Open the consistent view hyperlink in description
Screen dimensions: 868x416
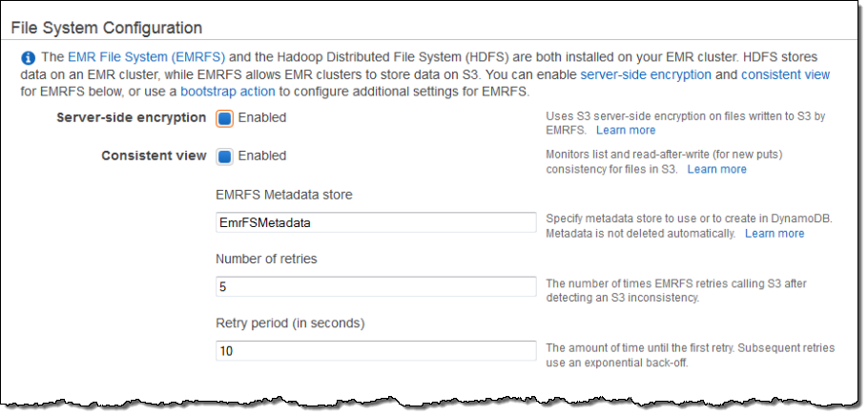tap(785, 74)
